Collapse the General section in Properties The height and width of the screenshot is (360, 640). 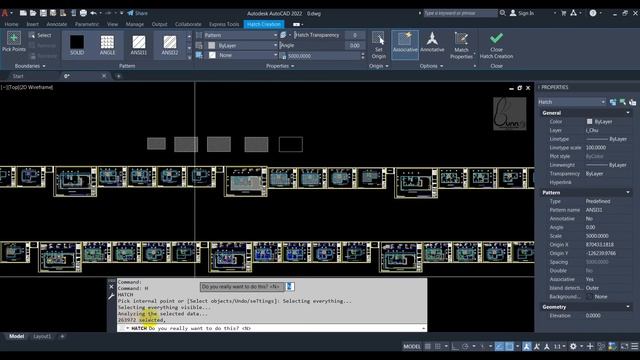coord(628,113)
